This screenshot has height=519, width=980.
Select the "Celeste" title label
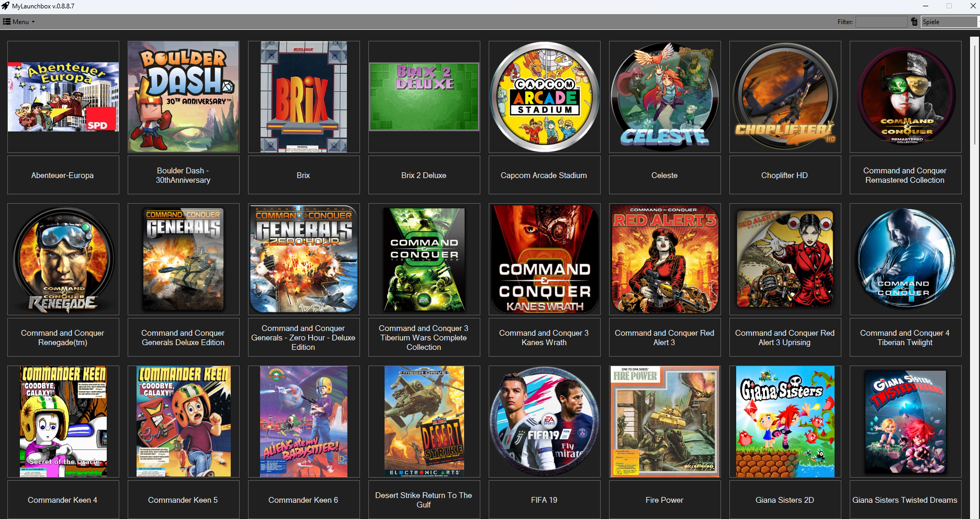pyautogui.click(x=664, y=175)
